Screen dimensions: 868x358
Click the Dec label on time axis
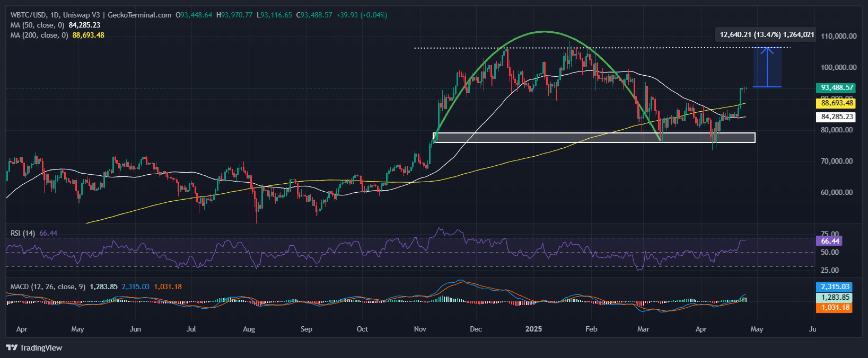(476, 329)
